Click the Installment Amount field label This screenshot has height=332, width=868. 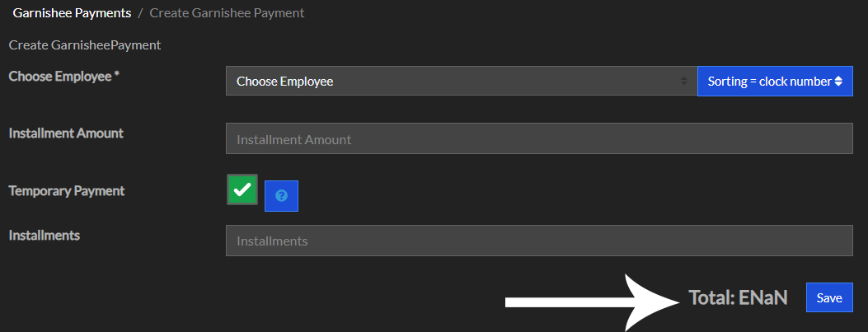66,133
